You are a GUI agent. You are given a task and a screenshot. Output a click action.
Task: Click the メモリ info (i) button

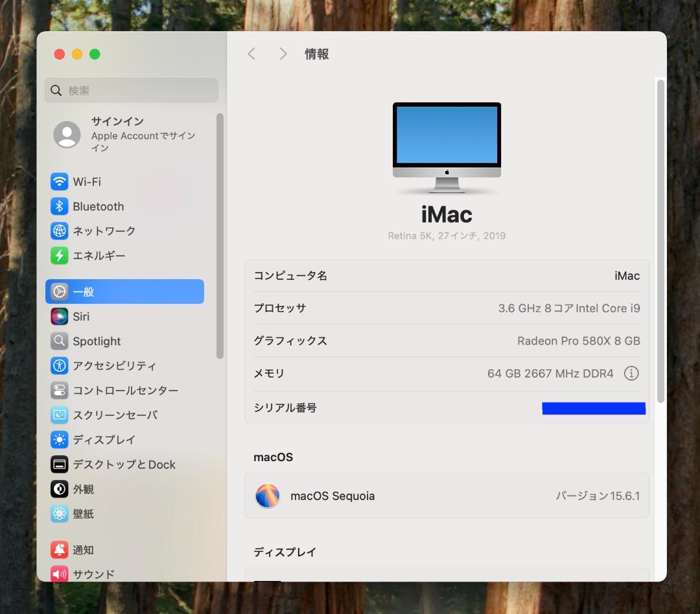[x=631, y=373]
